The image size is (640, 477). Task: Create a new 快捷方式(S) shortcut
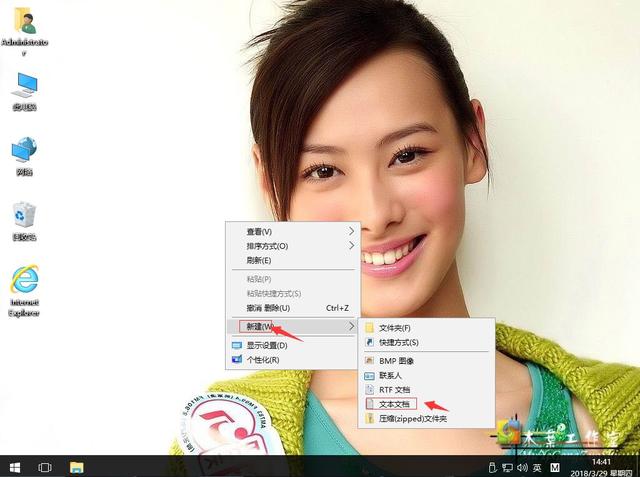click(x=427, y=342)
